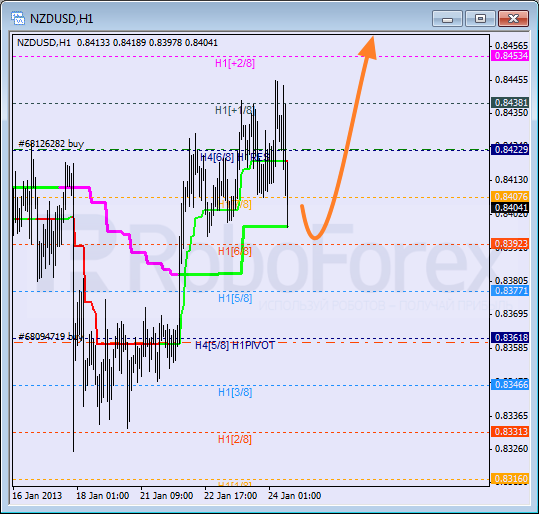
Task: Click the H4[5/8] H1PIVOT line label
Action: 235,345
